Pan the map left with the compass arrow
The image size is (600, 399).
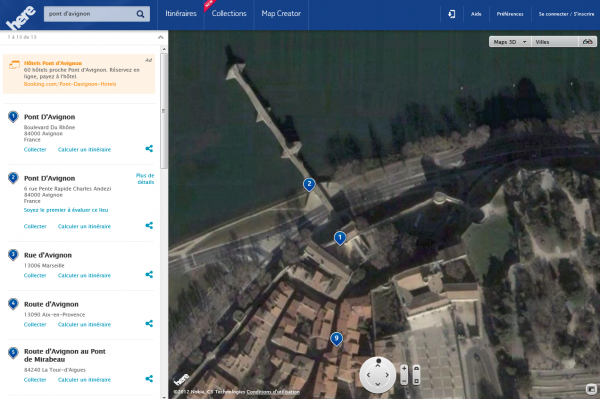(x=368, y=375)
